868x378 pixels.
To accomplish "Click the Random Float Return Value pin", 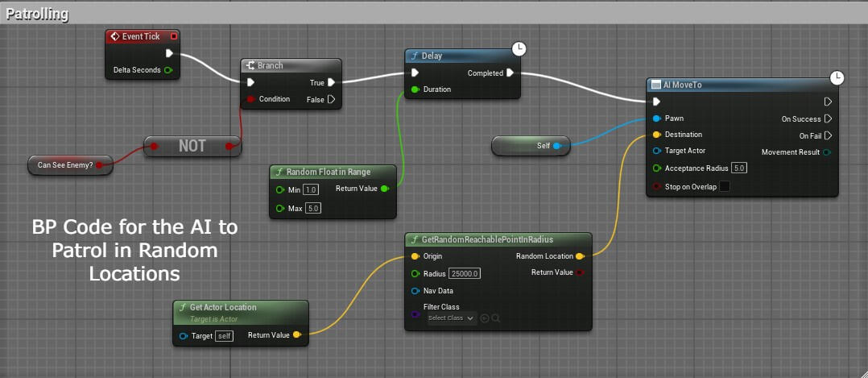I will [385, 189].
